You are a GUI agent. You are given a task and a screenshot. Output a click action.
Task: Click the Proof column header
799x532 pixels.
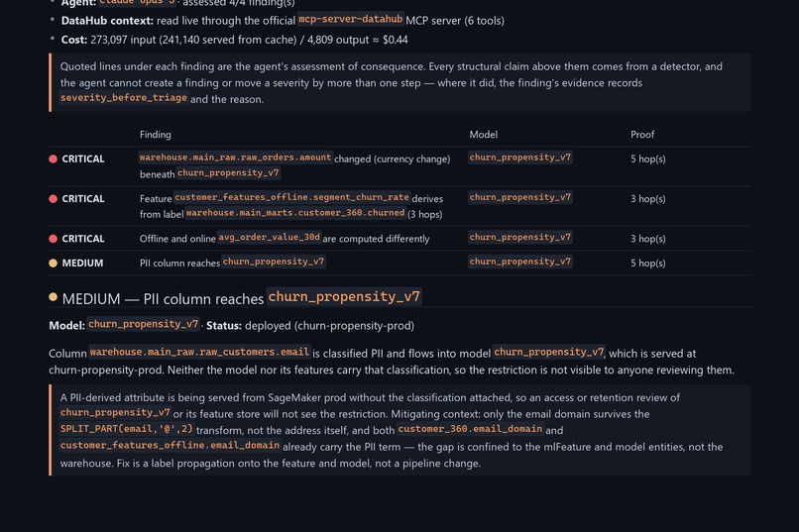point(642,135)
